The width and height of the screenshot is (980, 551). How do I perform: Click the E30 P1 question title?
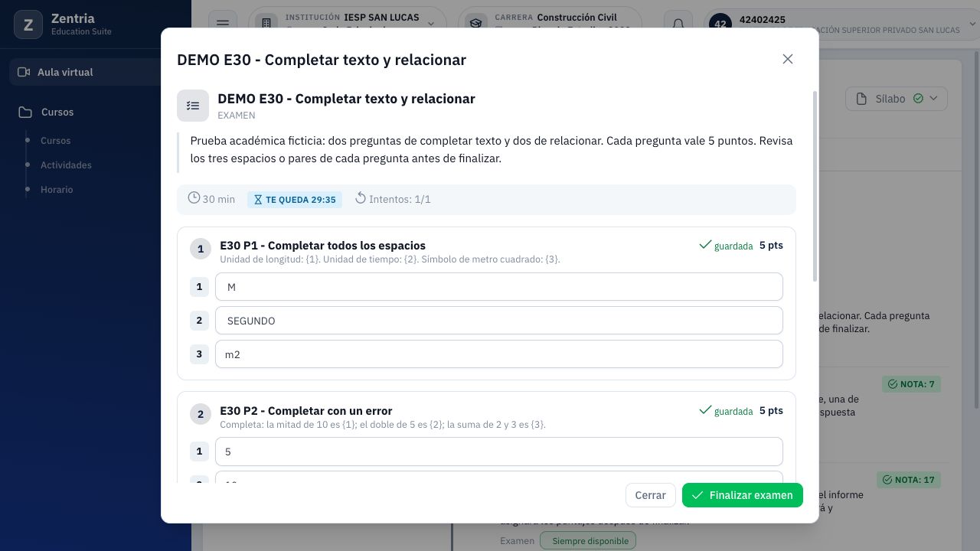(x=322, y=246)
